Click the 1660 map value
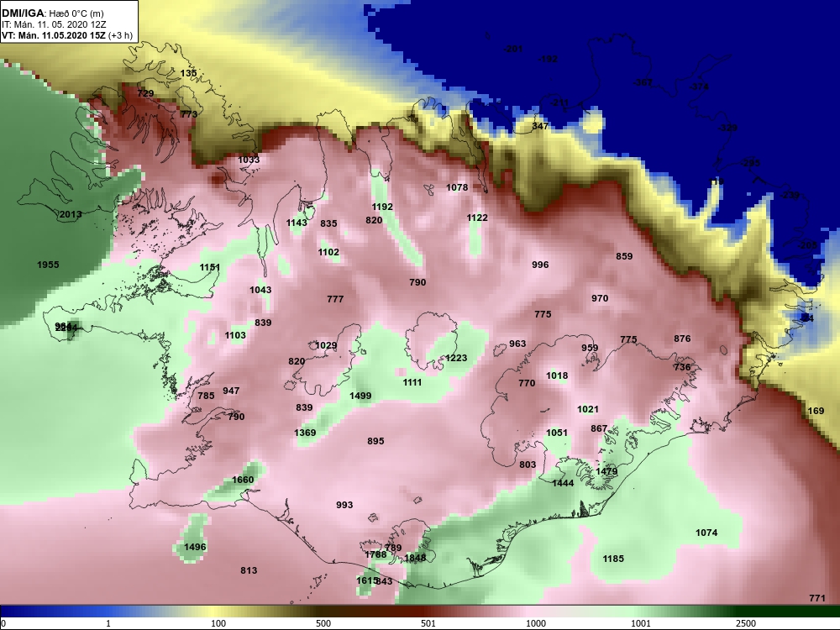This screenshot has height=630, width=840. pos(243,480)
